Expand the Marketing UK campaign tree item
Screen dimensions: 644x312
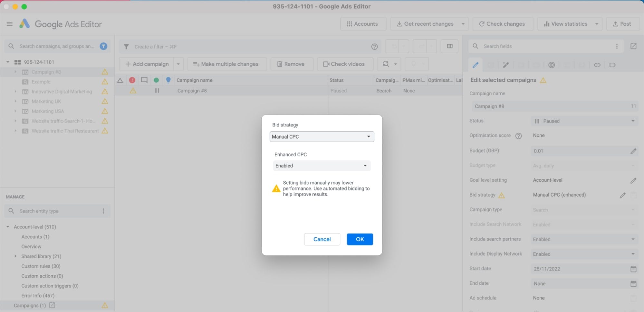(x=15, y=101)
